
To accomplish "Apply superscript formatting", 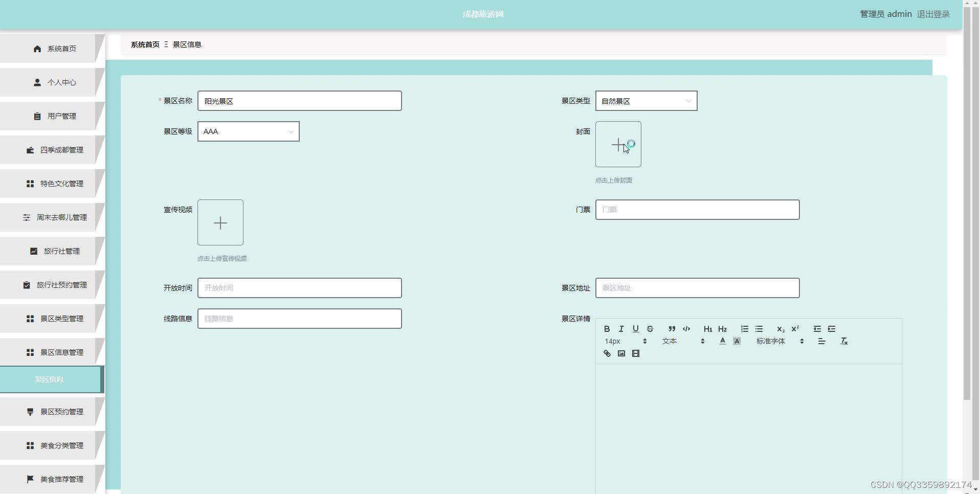I will pos(795,329).
